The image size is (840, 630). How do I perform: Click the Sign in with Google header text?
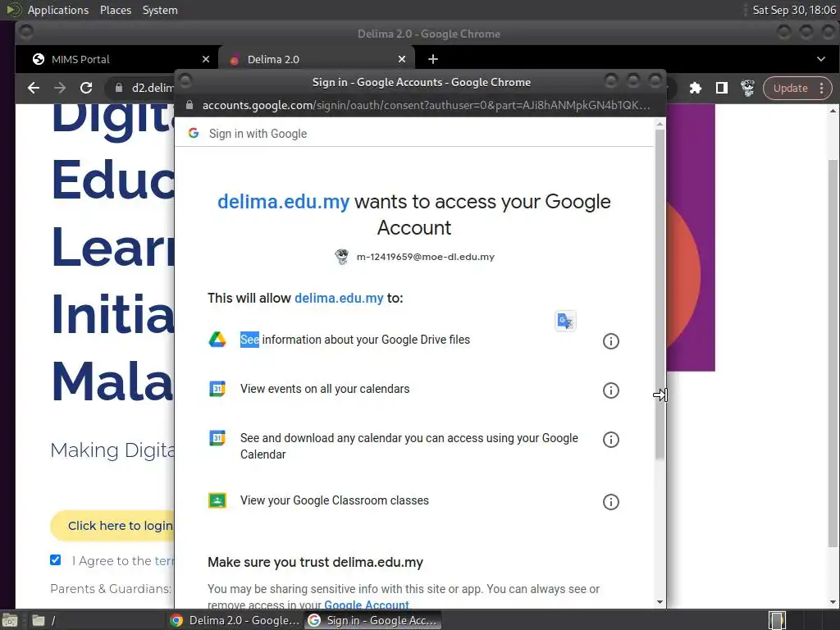(258, 134)
